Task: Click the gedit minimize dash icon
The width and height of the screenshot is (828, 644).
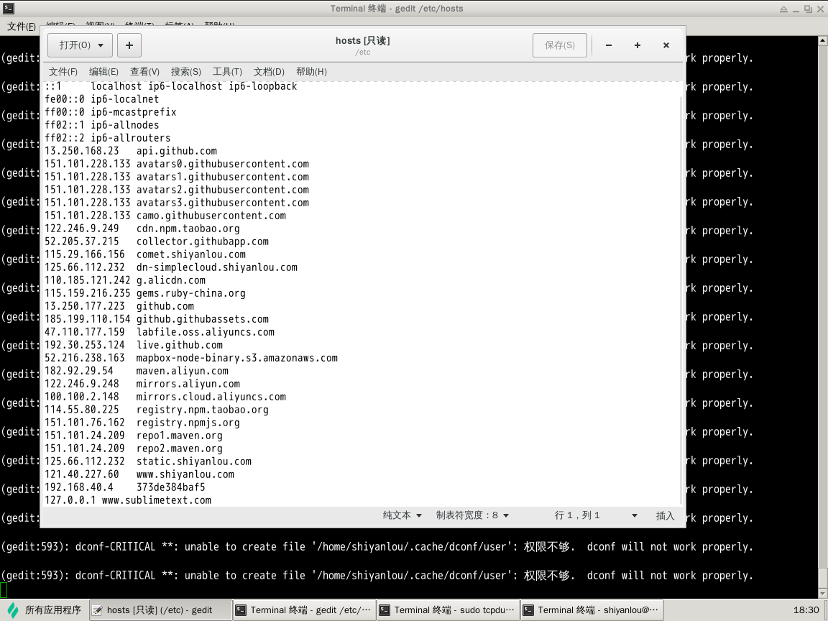Action: pyautogui.click(x=609, y=45)
